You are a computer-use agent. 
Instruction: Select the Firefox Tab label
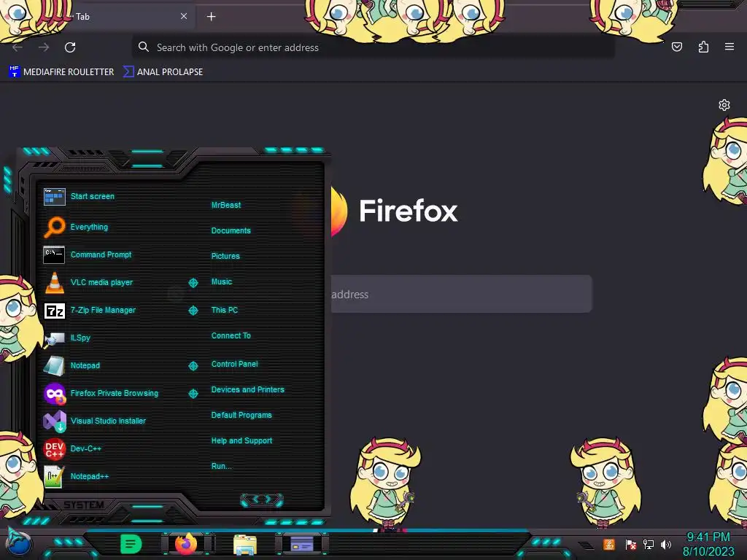(83, 17)
